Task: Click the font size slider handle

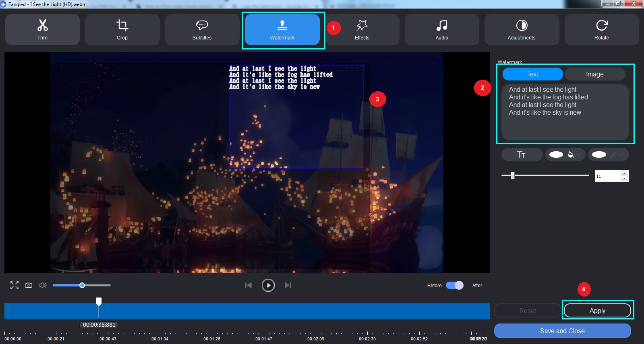Action: click(512, 175)
